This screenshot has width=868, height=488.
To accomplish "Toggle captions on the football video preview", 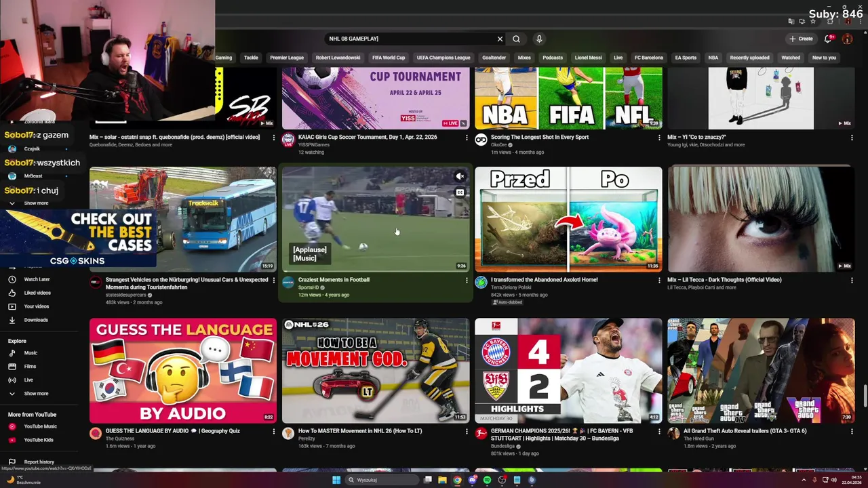I will coord(460,192).
